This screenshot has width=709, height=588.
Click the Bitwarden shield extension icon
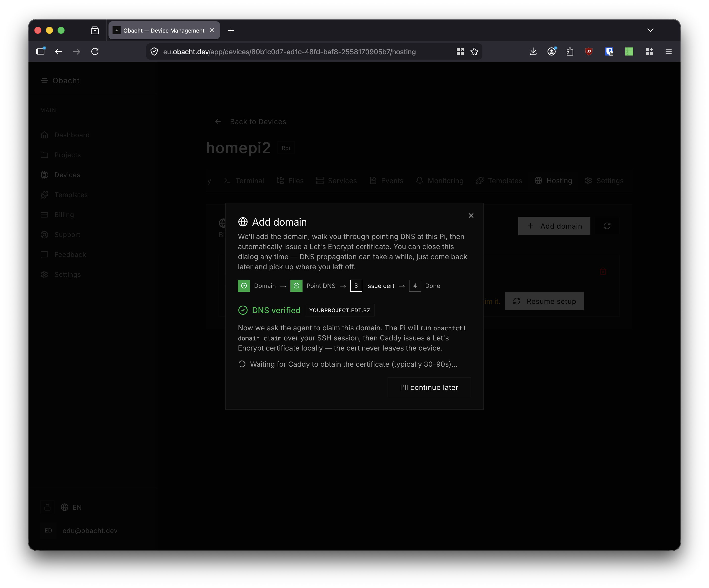click(x=609, y=51)
